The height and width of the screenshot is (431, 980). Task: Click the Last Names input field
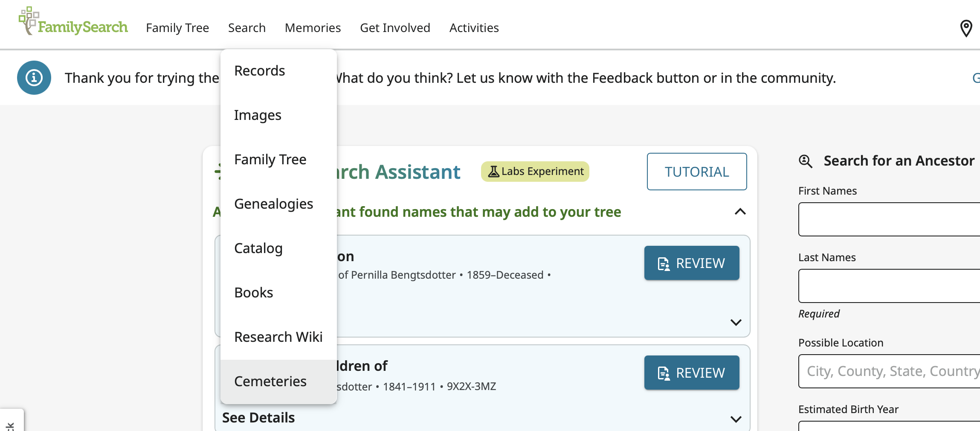pyautogui.click(x=889, y=286)
